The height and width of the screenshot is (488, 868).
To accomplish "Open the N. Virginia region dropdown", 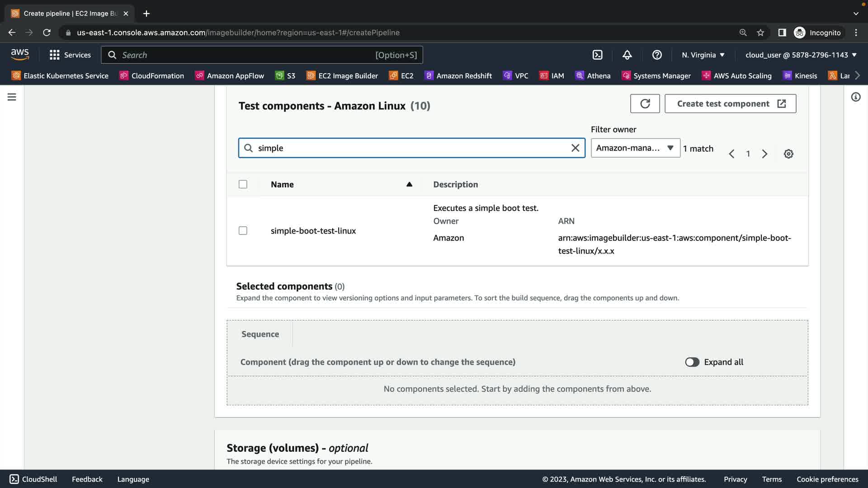I will coord(703,55).
